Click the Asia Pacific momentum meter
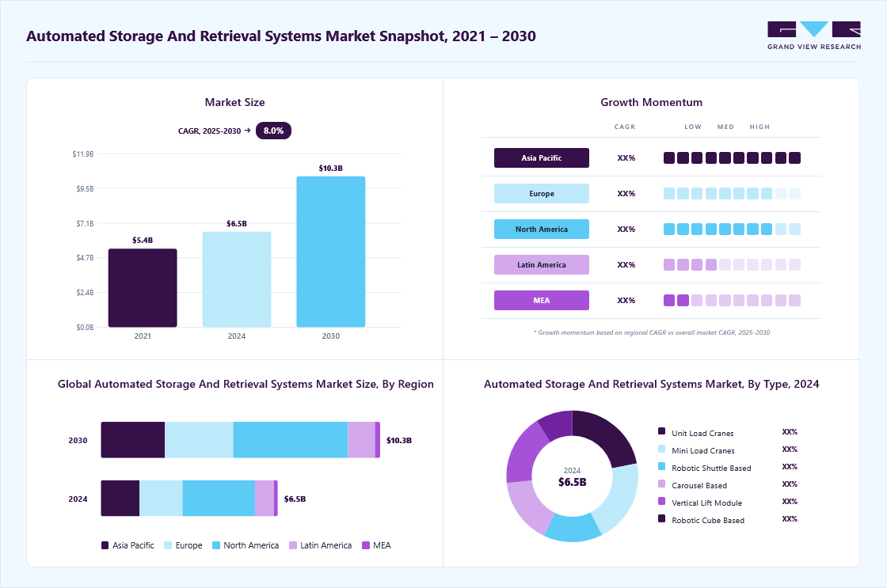The image size is (887, 588). point(732,157)
